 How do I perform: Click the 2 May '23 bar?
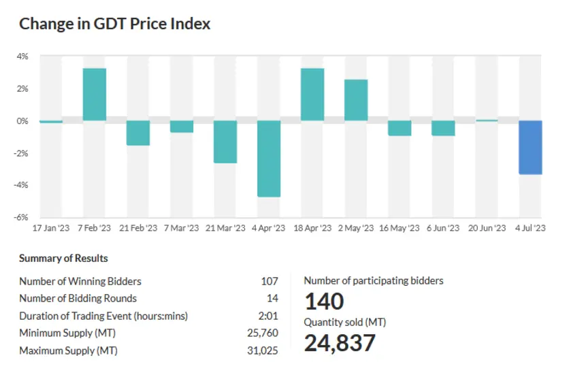(356, 100)
